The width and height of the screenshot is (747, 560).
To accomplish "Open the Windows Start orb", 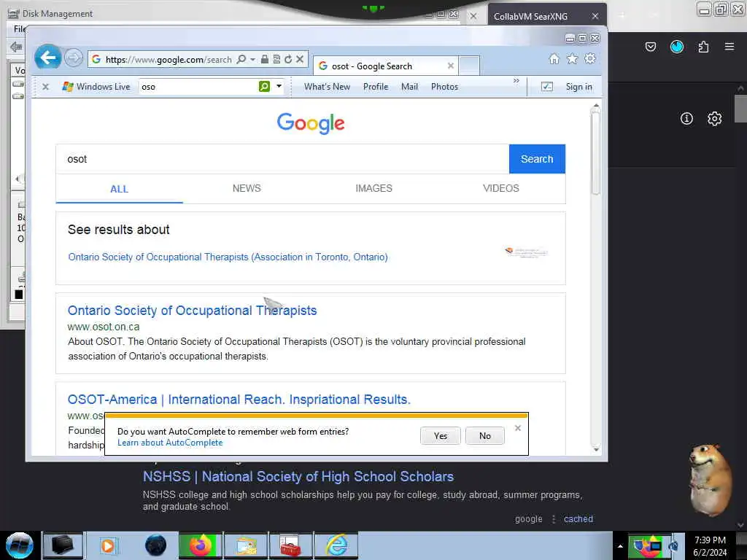I will tap(20, 545).
